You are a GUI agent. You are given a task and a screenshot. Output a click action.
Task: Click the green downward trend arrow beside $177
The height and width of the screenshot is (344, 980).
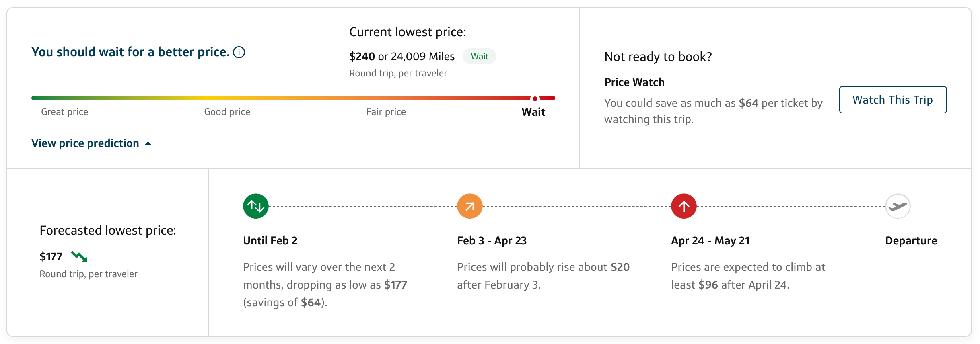(79, 256)
